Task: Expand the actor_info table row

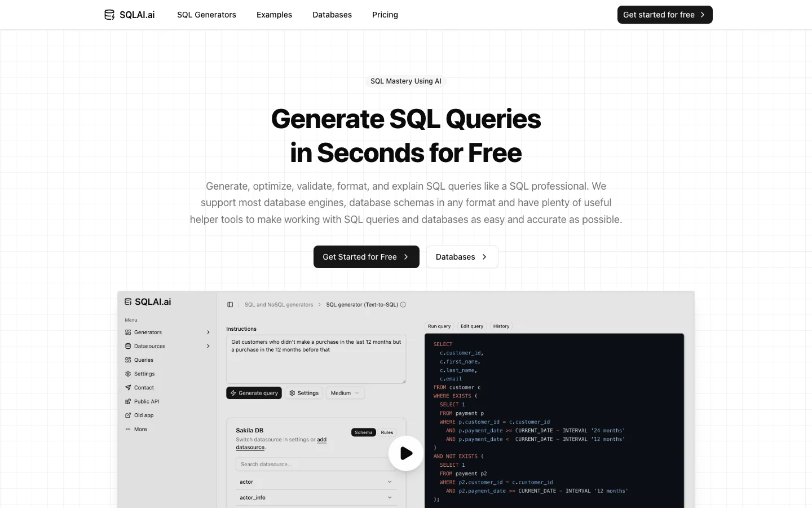Action: [x=316, y=498]
